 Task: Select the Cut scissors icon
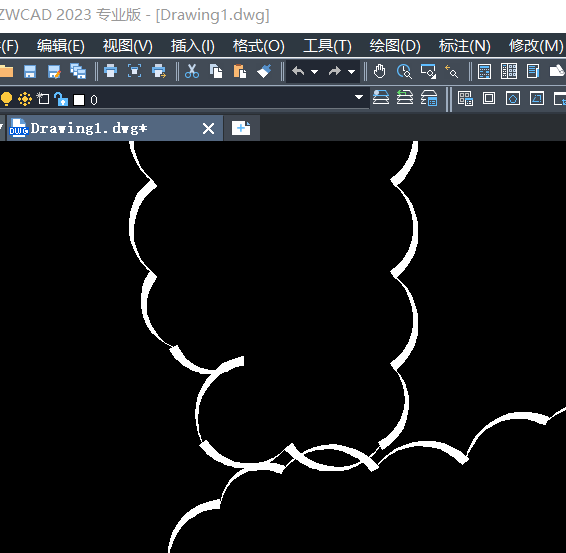coord(192,71)
